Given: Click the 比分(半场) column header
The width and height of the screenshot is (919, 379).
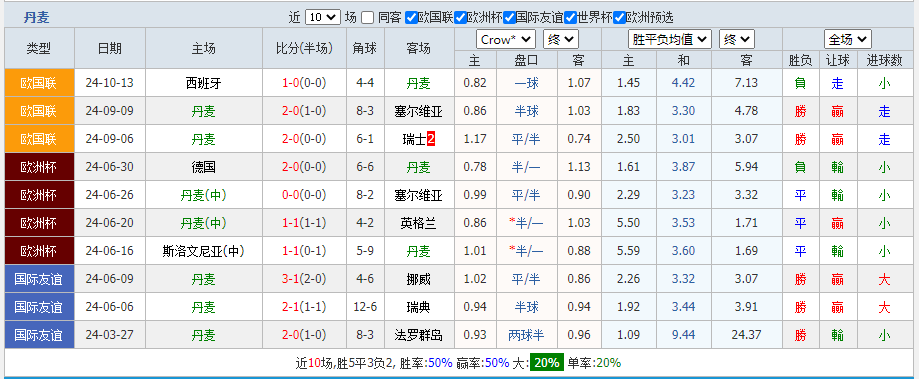Looking at the screenshot, I should click(304, 48).
